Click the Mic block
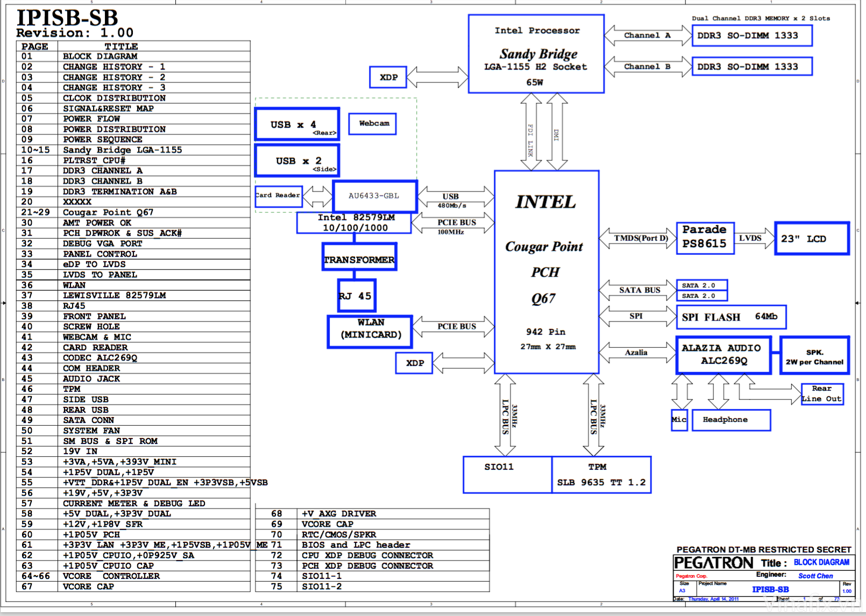Screen dimensions: 866x616 (x=679, y=420)
